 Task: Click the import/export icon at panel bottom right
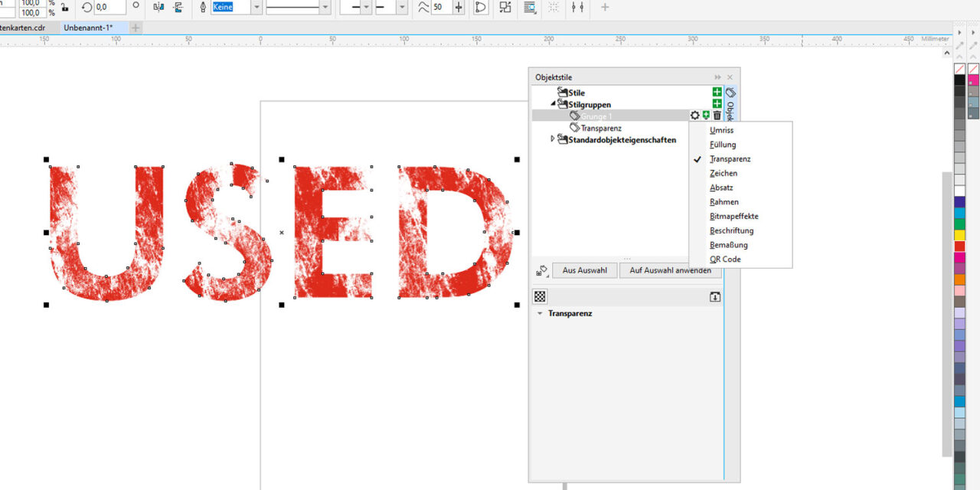tap(715, 296)
